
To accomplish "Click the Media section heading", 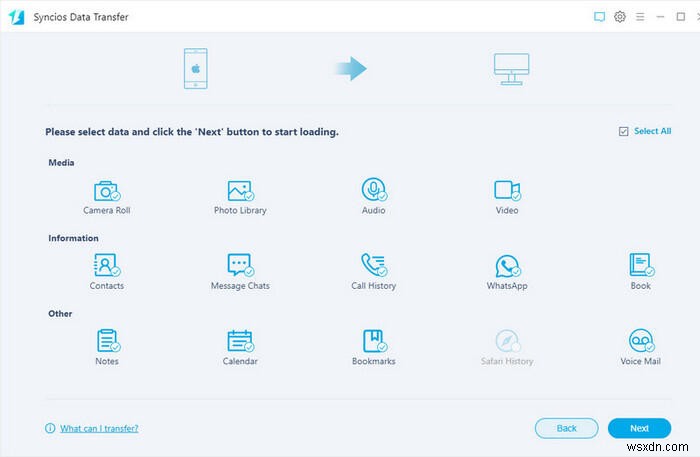I will point(61,162).
